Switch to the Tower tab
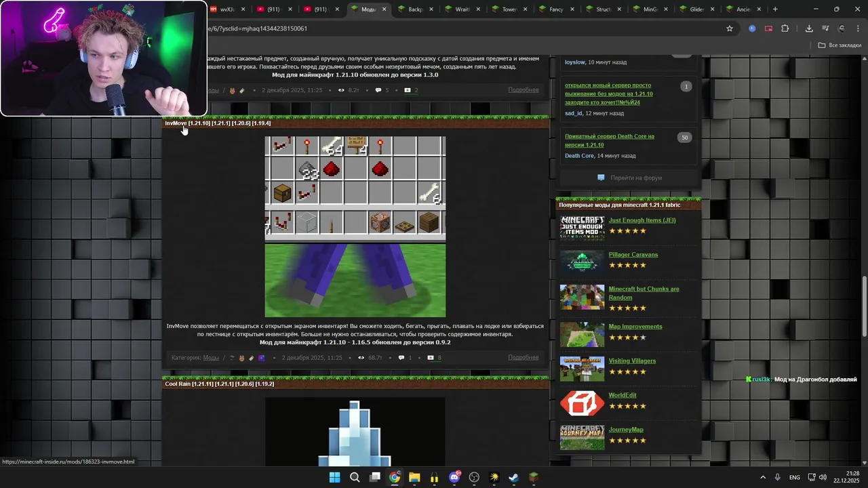 508,9
